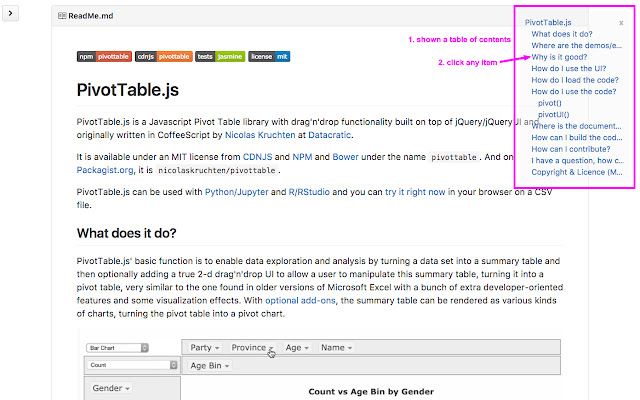Click the ReadMe.md file name
Viewport: 640px width, 400px height.
tap(91, 16)
